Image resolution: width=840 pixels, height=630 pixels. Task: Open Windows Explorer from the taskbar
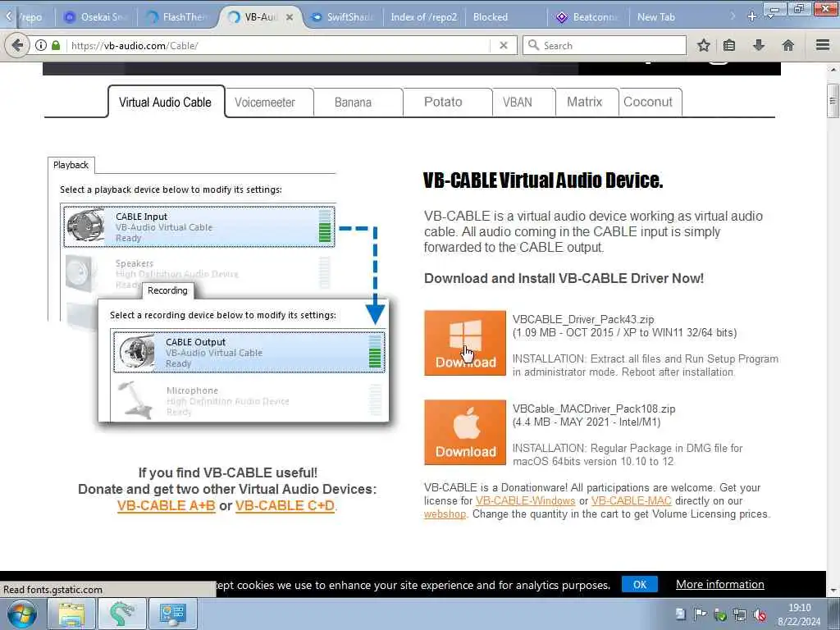coord(71,614)
